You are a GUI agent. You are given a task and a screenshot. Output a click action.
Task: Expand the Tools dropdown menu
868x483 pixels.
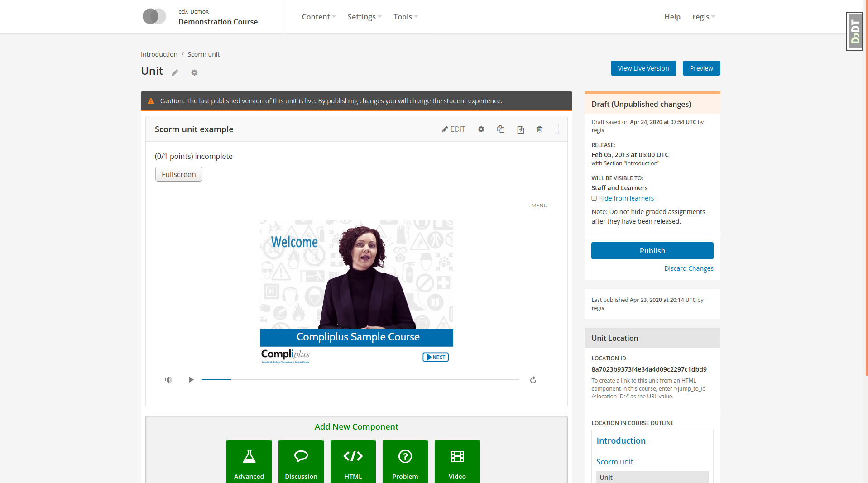(x=405, y=17)
